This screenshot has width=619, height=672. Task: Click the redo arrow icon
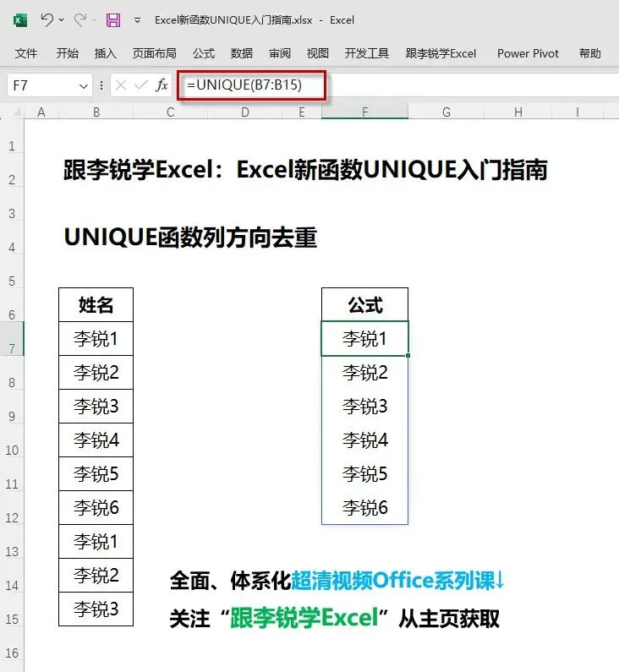80,19
